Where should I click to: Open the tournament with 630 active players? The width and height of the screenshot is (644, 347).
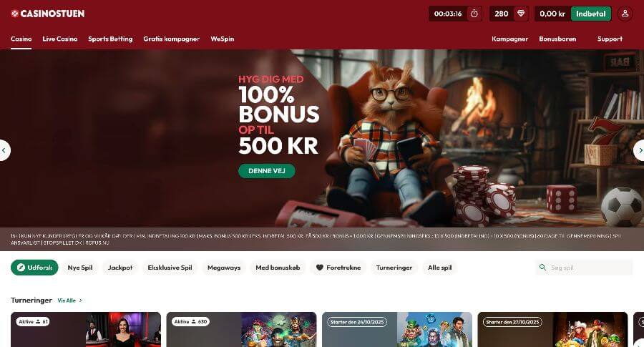pyautogui.click(x=242, y=329)
